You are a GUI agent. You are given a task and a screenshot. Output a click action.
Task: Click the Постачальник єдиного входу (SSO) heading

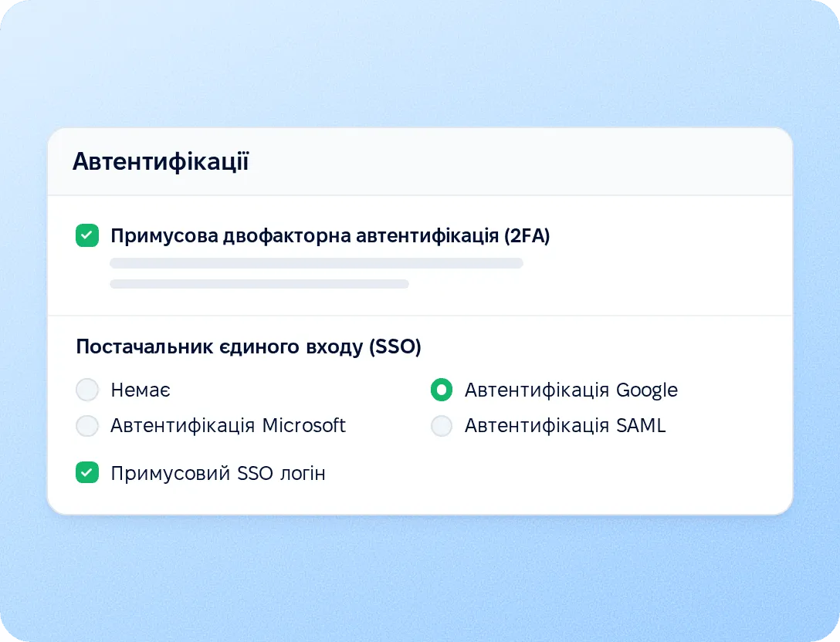[x=249, y=347]
